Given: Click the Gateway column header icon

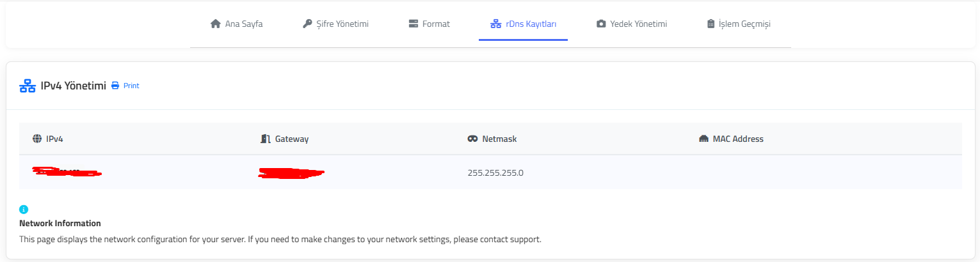Looking at the screenshot, I should point(266,139).
